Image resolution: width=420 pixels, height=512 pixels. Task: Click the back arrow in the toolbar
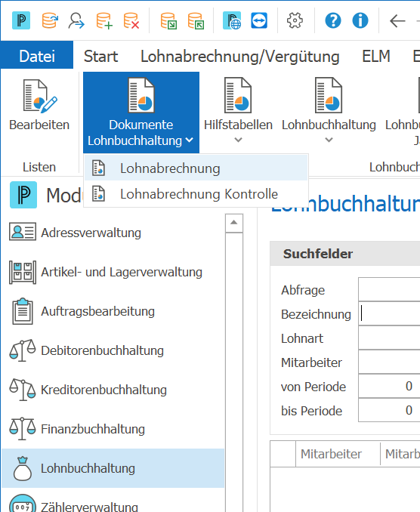pyautogui.click(x=397, y=21)
